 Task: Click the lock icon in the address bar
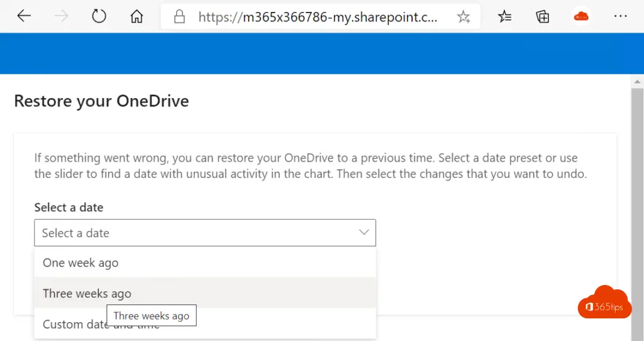[x=179, y=17]
